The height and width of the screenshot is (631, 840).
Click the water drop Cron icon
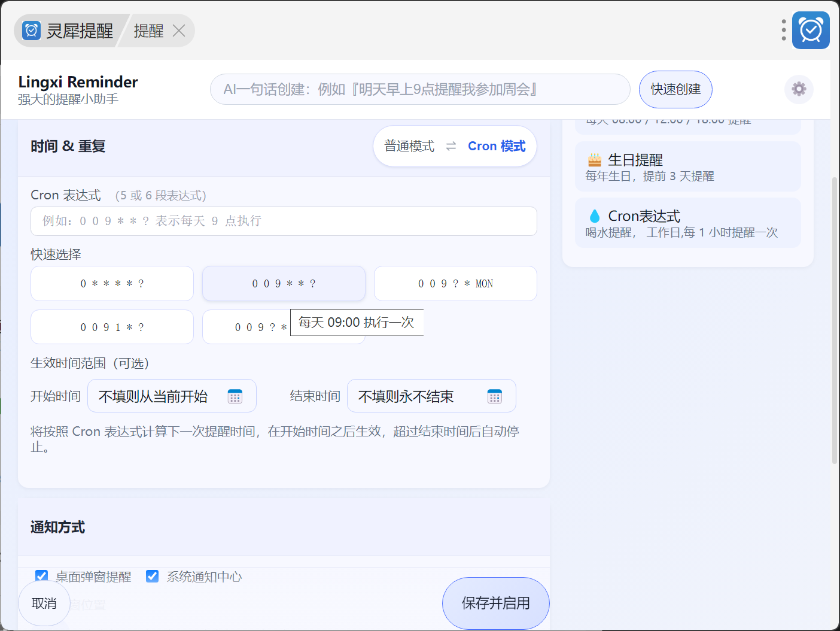[x=595, y=216]
